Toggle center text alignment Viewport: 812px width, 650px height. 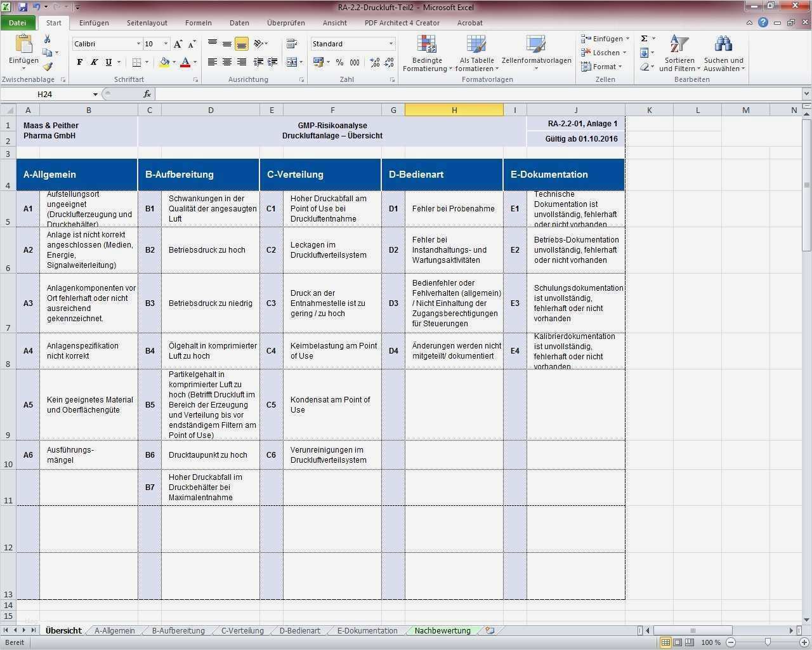tap(226, 62)
